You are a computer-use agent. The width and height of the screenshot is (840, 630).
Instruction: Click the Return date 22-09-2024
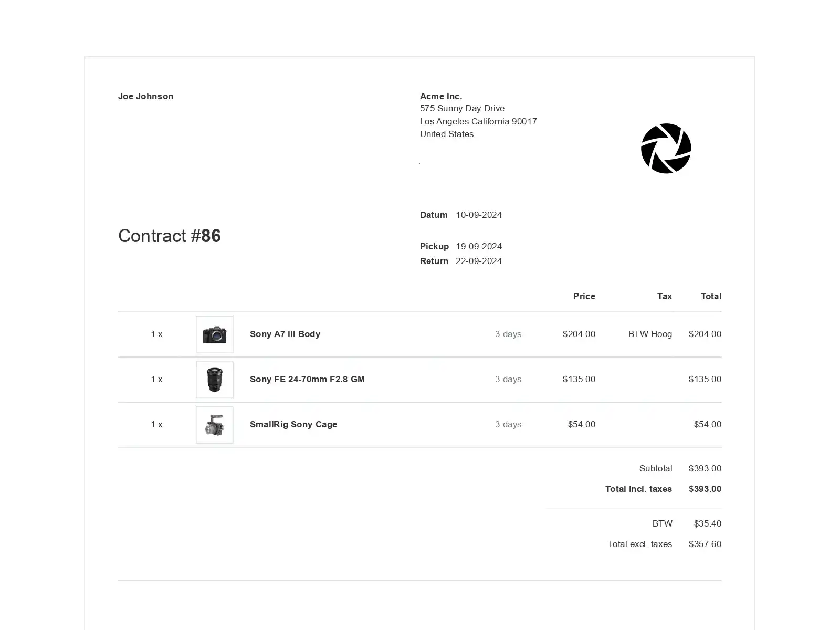pos(478,261)
